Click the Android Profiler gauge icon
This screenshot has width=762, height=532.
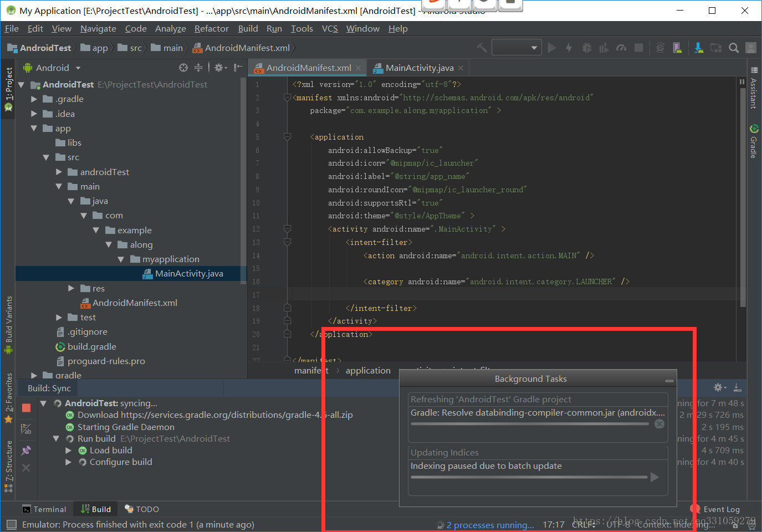tap(621, 48)
